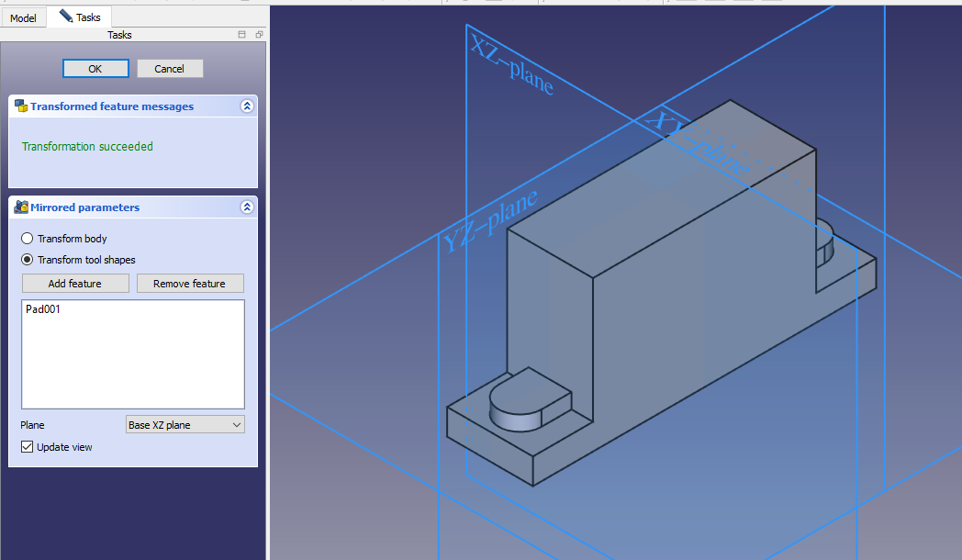The height and width of the screenshot is (560, 962).
Task: Click the Add feature button
Action: (x=75, y=284)
